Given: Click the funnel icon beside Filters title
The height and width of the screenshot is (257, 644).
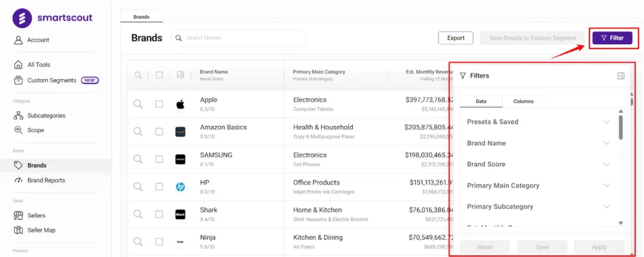Looking at the screenshot, I should click(463, 76).
